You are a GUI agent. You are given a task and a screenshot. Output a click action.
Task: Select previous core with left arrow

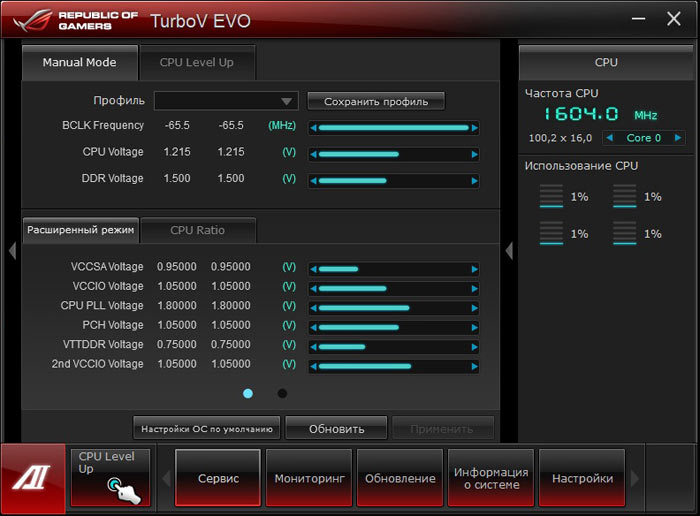pyautogui.click(x=608, y=138)
